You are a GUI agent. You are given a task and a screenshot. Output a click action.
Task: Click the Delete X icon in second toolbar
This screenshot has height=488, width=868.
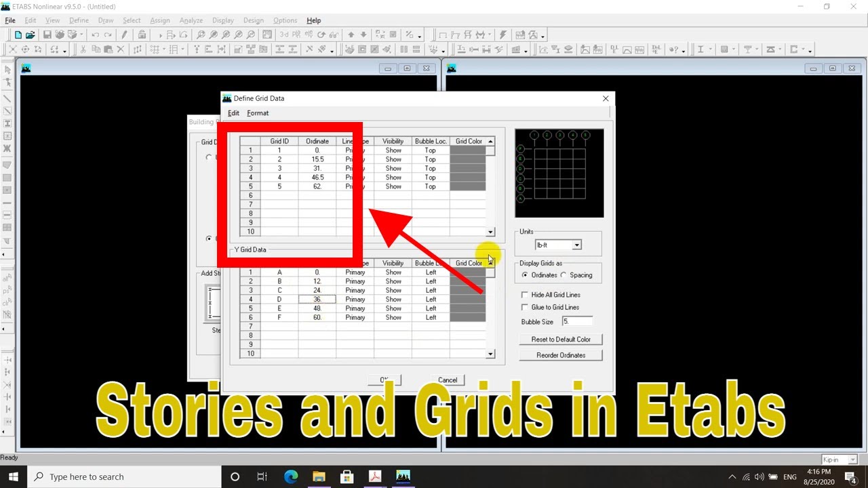[x=121, y=49]
